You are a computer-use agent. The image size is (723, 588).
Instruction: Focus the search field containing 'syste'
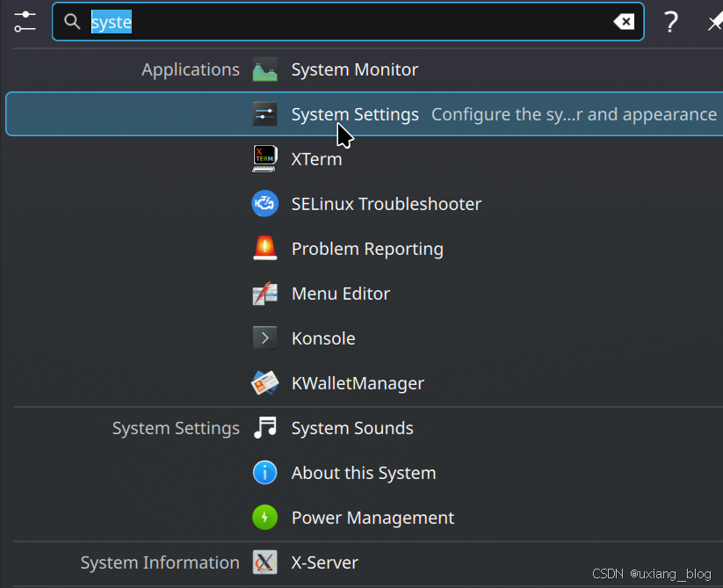pyautogui.click(x=348, y=22)
